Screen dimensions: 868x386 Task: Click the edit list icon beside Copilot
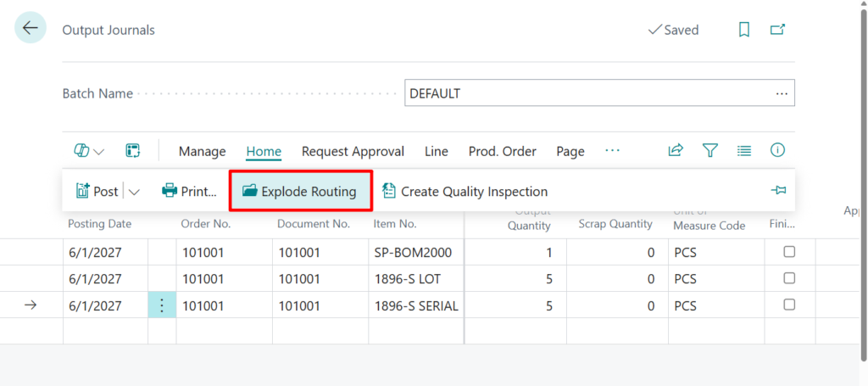point(132,151)
